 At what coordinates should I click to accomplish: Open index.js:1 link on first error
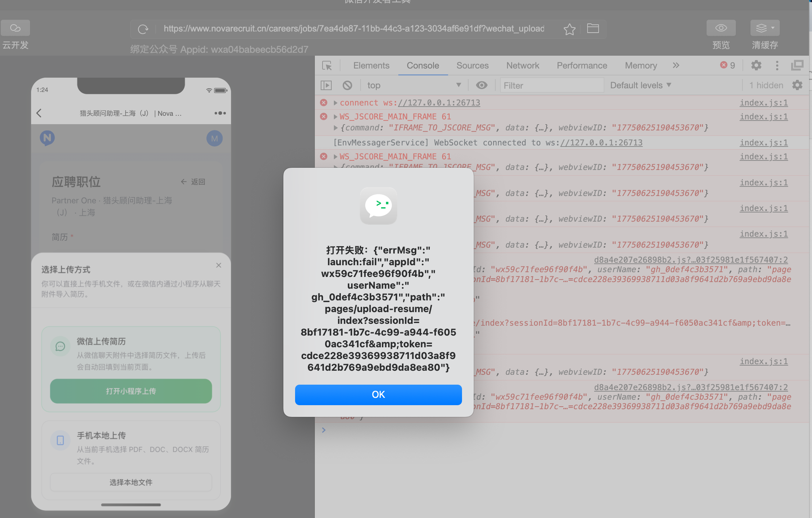tap(763, 103)
